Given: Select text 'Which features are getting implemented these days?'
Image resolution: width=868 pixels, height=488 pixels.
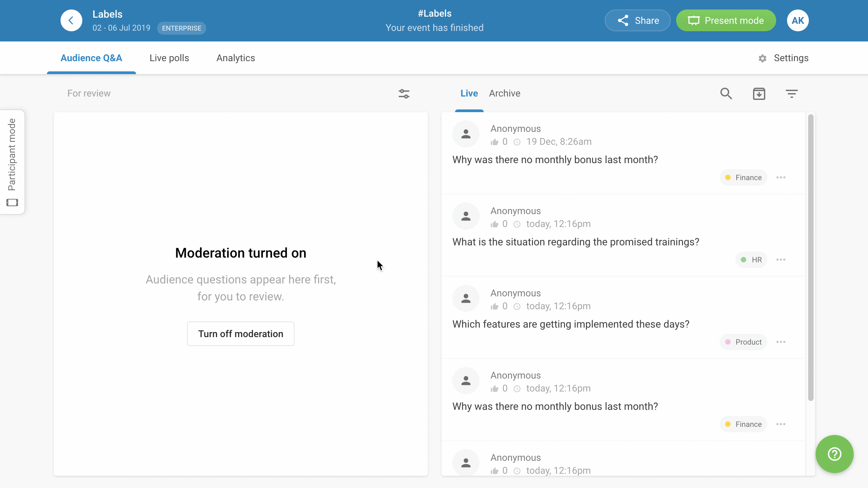Looking at the screenshot, I should tap(571, 324).
